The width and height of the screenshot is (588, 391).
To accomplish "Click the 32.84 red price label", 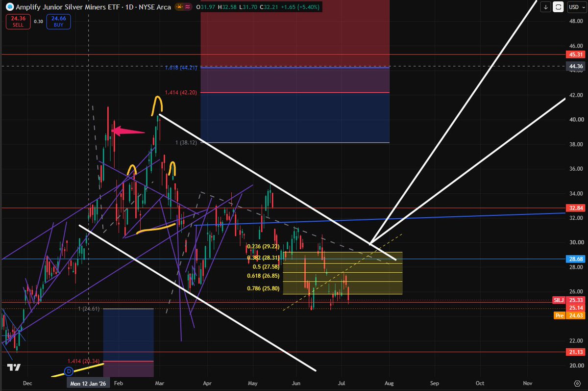I will [576, 208].
